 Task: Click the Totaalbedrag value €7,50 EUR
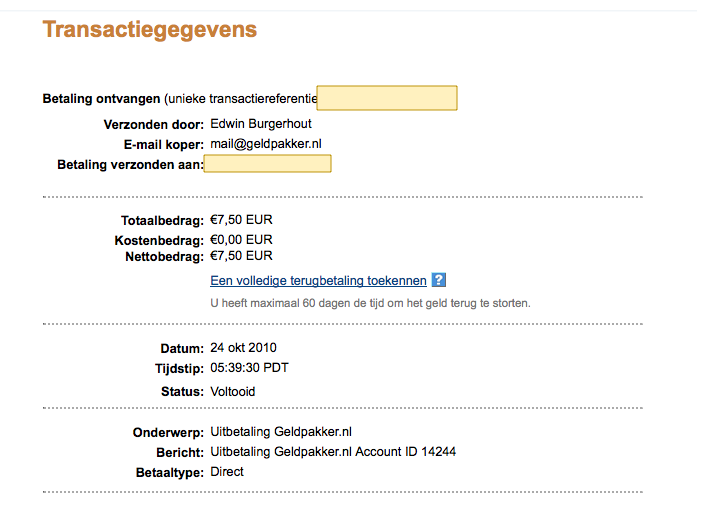pyautogui.click(x=241, y=220)
